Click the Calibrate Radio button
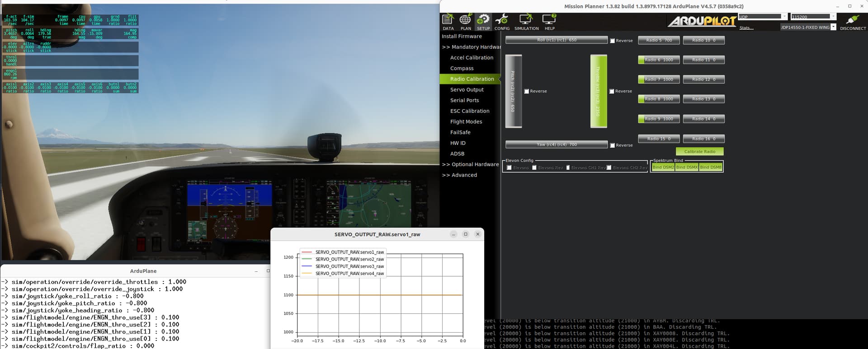Viewport: 868px width, 349px height. [699, 152]
